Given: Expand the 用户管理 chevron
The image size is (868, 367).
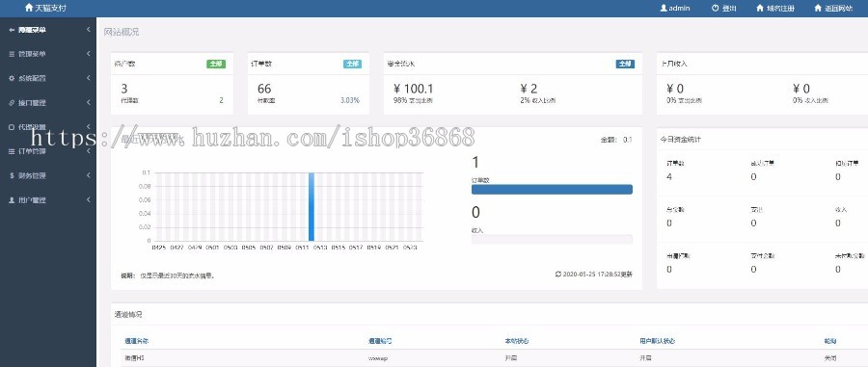Looking at the screenshot, I should coord(88,200).
